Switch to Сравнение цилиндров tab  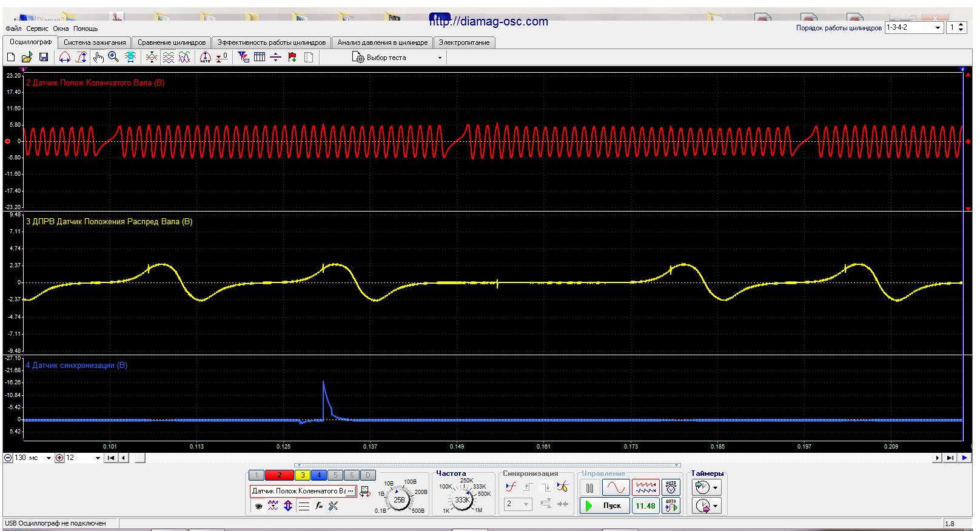click(x=172, y=42)
